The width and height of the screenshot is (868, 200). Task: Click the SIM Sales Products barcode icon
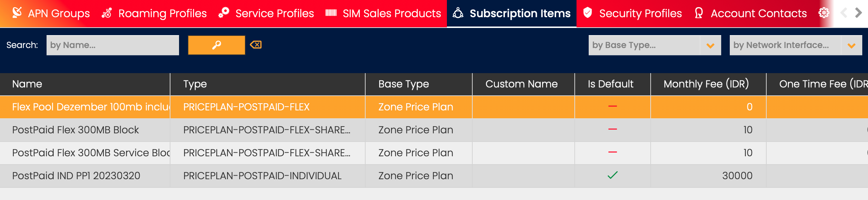331,13
